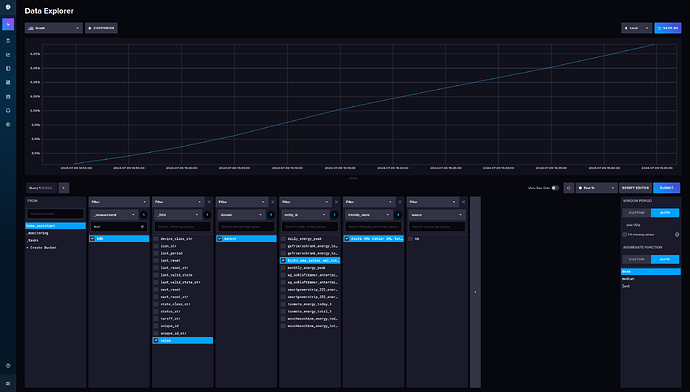This screenshot has height=392, width=690.
Task: Open the Dashboards grid icon in the sidebar
Action: (x=8, y=82)
